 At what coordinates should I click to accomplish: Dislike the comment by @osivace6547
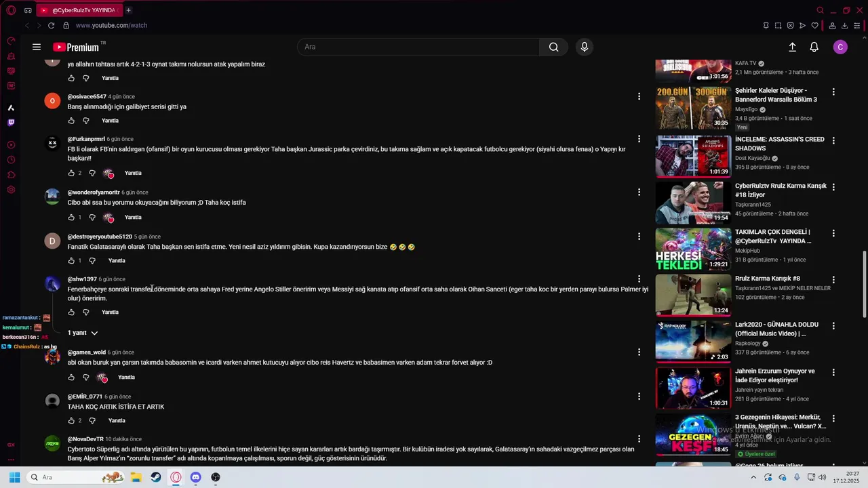(86, 121)
